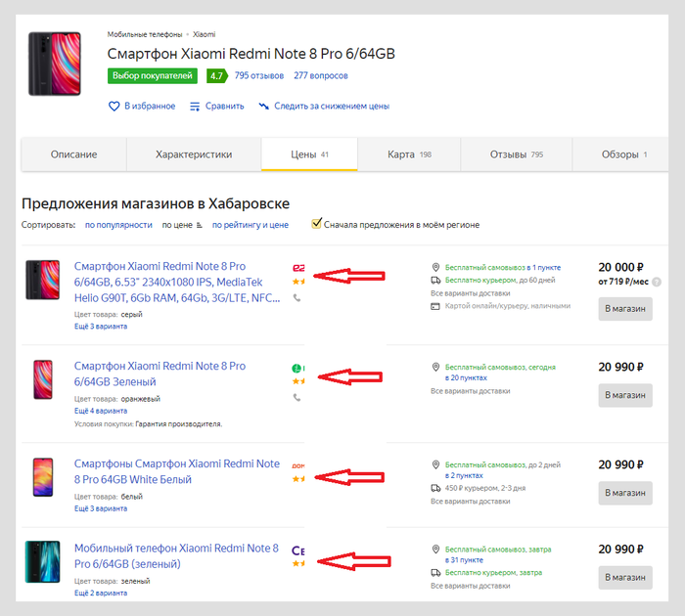The height and width of the screenshot is (616, 685).
Task: Expand Все варианты доставки in last offer
Action: coord(471,586)
